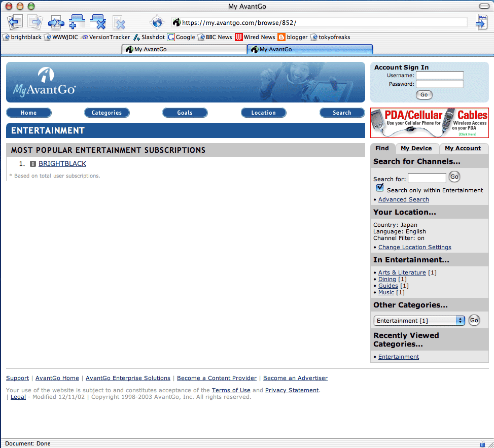This screenshot has width=494, height=448.
Task: Click the reload page toolbar icon
Action: point(56,22)
